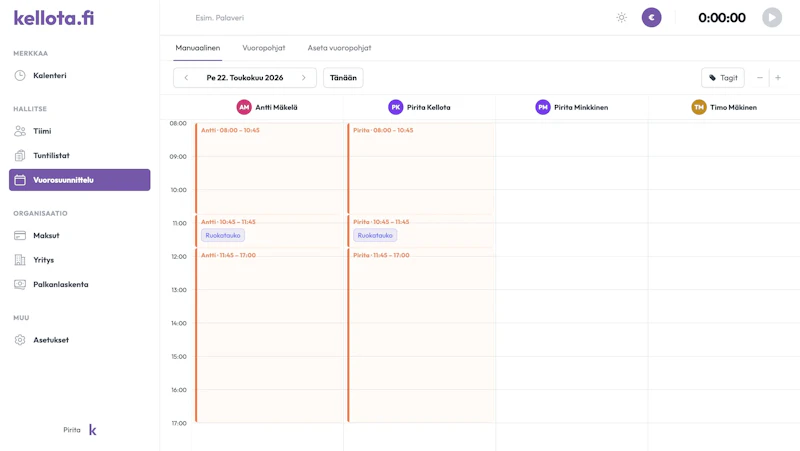
Task: Open Antti 10:45 – 11:45 shift label
Action: pyautogui.click(x=228, y=222)
